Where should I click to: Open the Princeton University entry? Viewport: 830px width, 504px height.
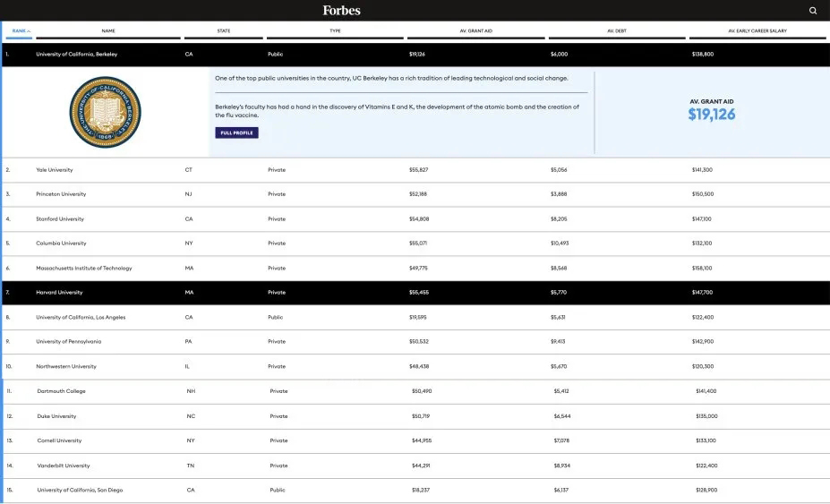[x=61, y=194]
